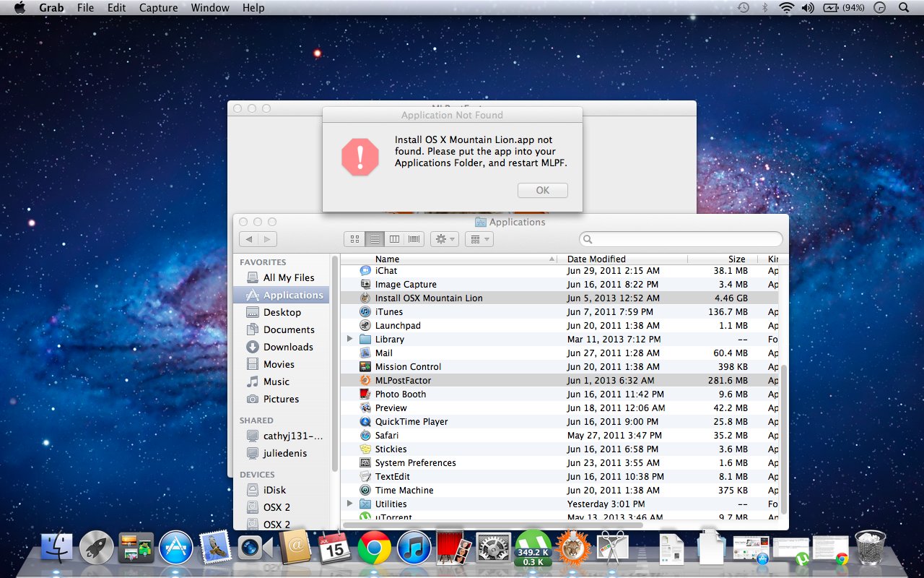This screenshot has width=924, height=578.
Task: Select iTunes row in Applications list
Action: 559,311
